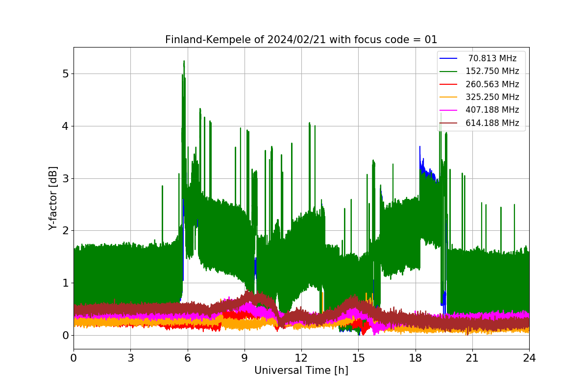Click the blue legend line for 70.813 MHz

pyautogui.click(x=449, y=58)
